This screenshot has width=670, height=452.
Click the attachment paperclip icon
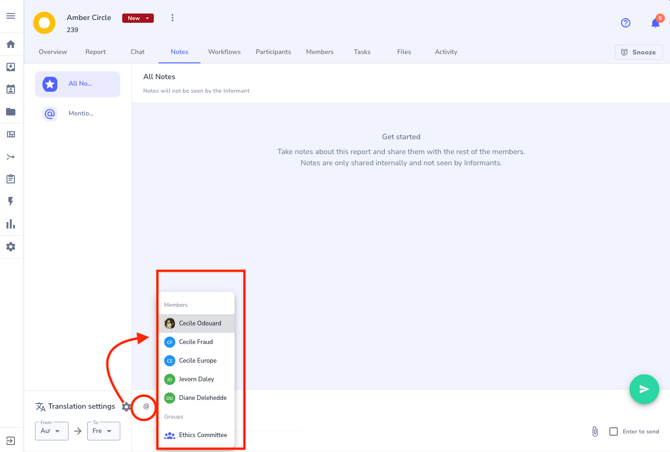[595, 431]
